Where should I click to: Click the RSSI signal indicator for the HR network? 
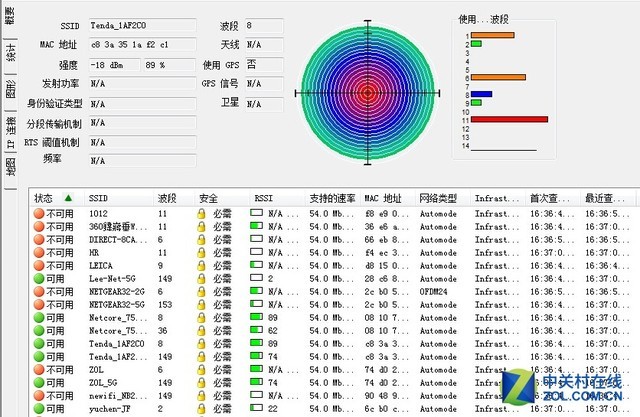256,252
